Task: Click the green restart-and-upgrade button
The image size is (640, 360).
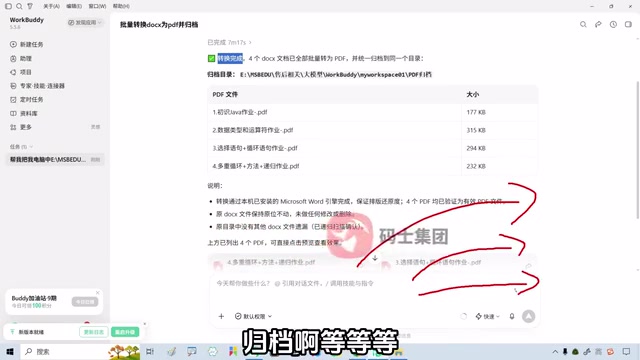Action: tap(125, 332)
